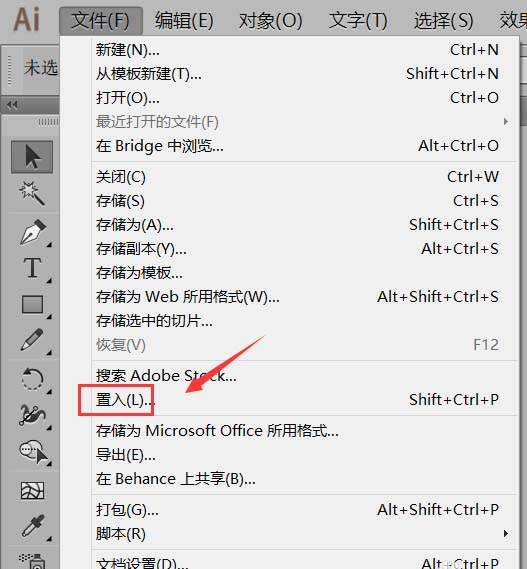Collapse the tools panel with double arrows
Viewport: 527px width, 569px height.
click(12, 105)
